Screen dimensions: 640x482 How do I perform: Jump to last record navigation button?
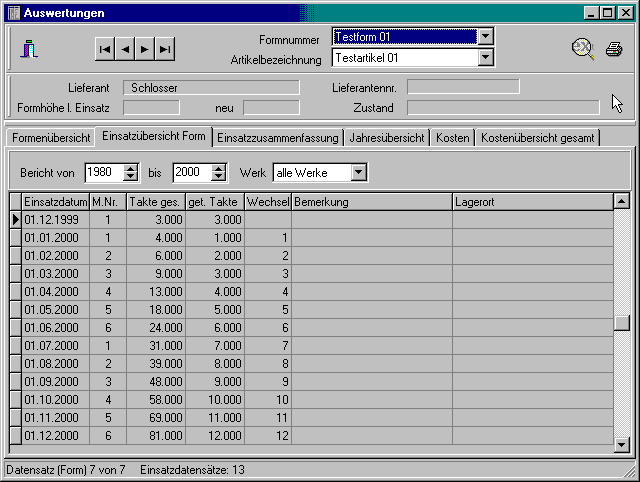point(165,48)
